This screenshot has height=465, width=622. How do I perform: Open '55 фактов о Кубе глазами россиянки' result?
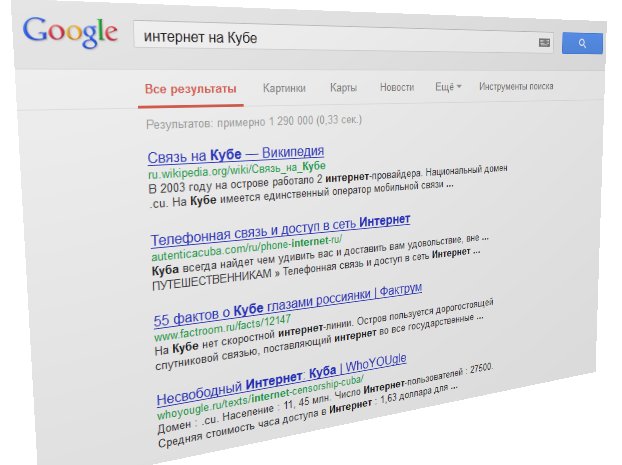pyautogui.click(x=287, y=306)
